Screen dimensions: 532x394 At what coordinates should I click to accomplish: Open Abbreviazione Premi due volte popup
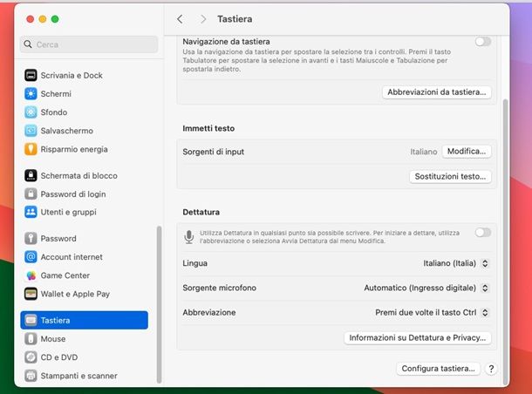pyautogui.click(x=432, y=313)
